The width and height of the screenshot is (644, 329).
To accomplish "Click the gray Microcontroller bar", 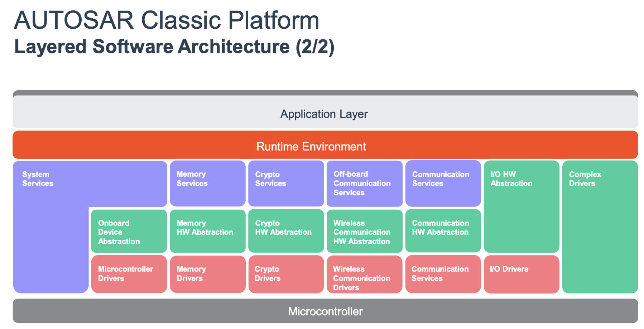I will point(325,311).
